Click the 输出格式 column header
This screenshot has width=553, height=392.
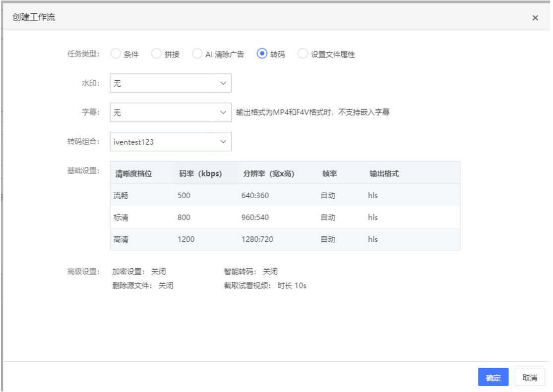(384, 174)
